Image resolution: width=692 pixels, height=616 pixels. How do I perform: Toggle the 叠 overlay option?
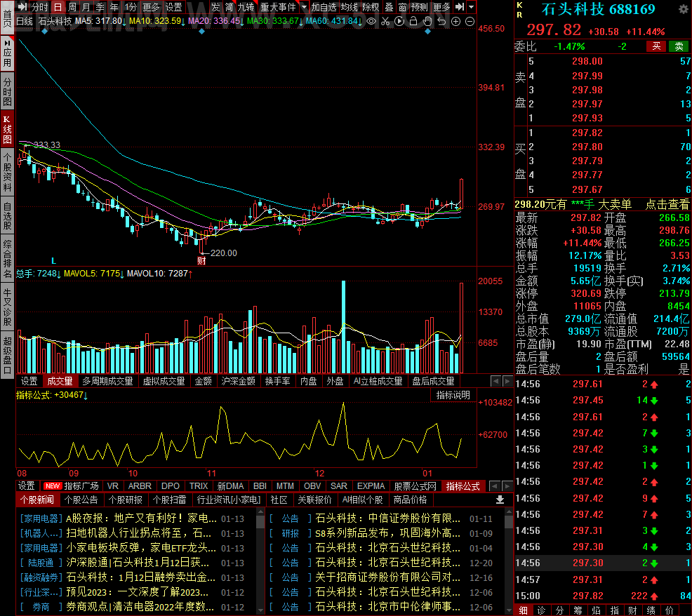[x=390, y=7]
